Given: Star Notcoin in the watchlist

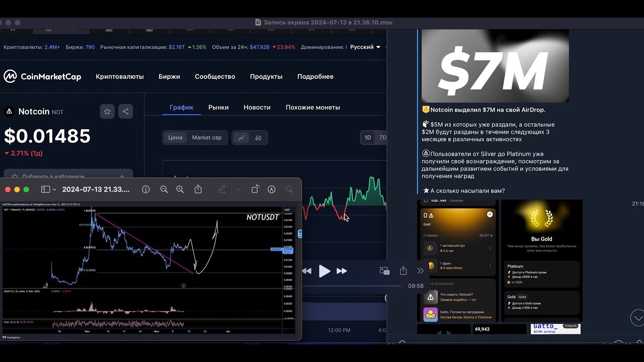Looking at the screenshot, I should 107,112.
